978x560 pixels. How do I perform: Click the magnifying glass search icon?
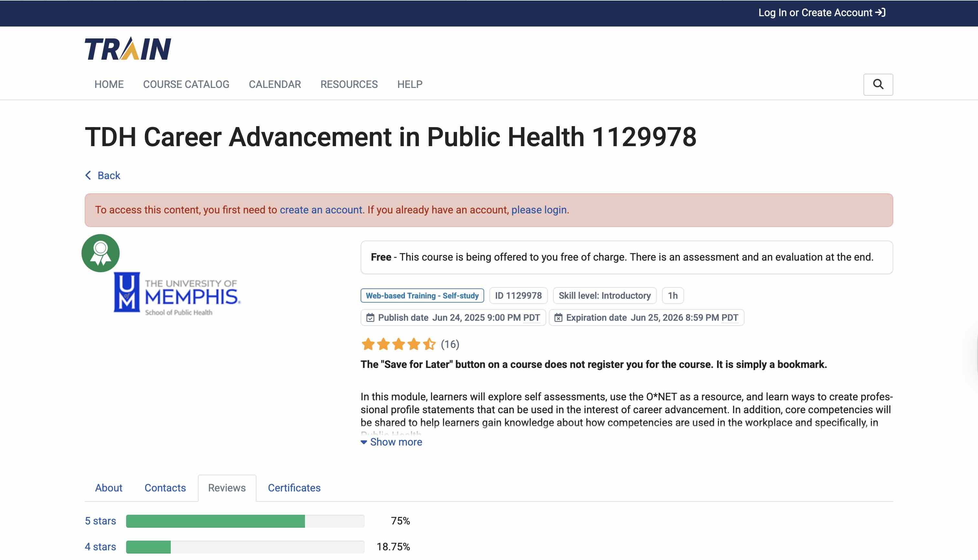tap(878, 84)
